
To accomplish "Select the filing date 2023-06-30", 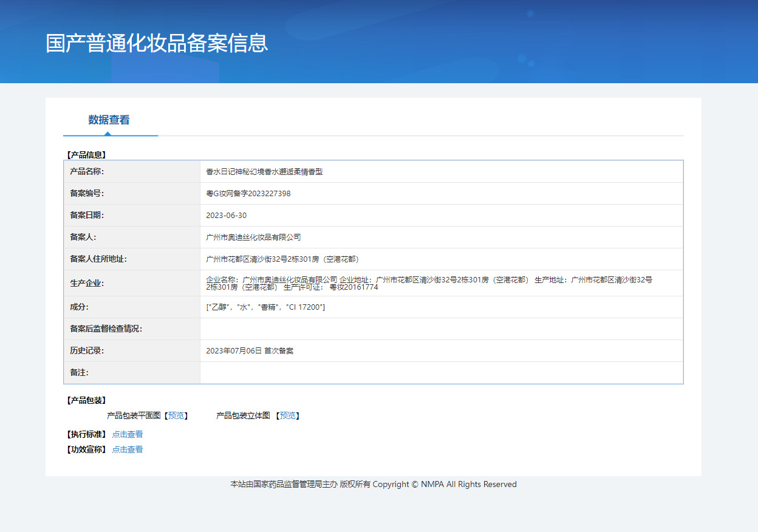I will [227, 216].
